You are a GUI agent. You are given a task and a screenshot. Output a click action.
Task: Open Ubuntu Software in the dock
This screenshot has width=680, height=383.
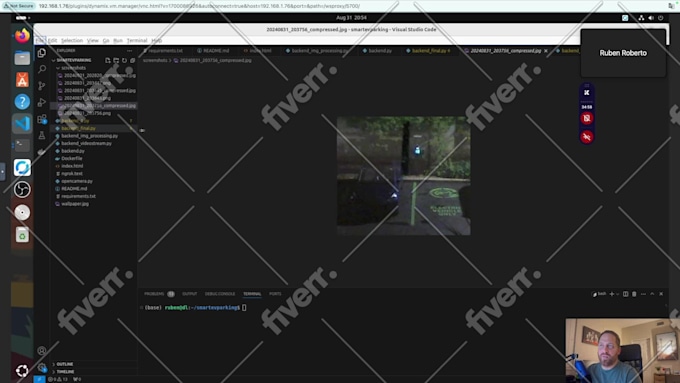(22, 79)
